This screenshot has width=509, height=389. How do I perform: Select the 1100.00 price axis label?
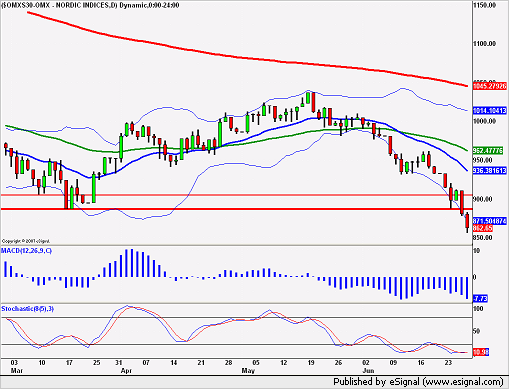(485, 43)
